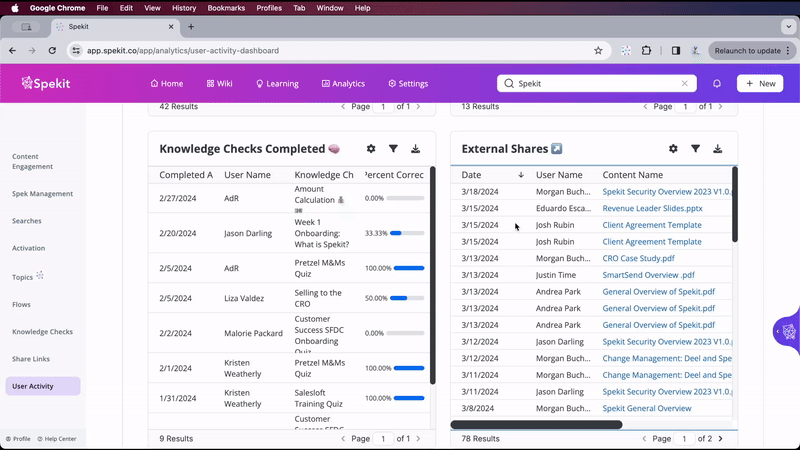
Task: Open the Bookmarks menu in menu bar
Action: point(226,8)
